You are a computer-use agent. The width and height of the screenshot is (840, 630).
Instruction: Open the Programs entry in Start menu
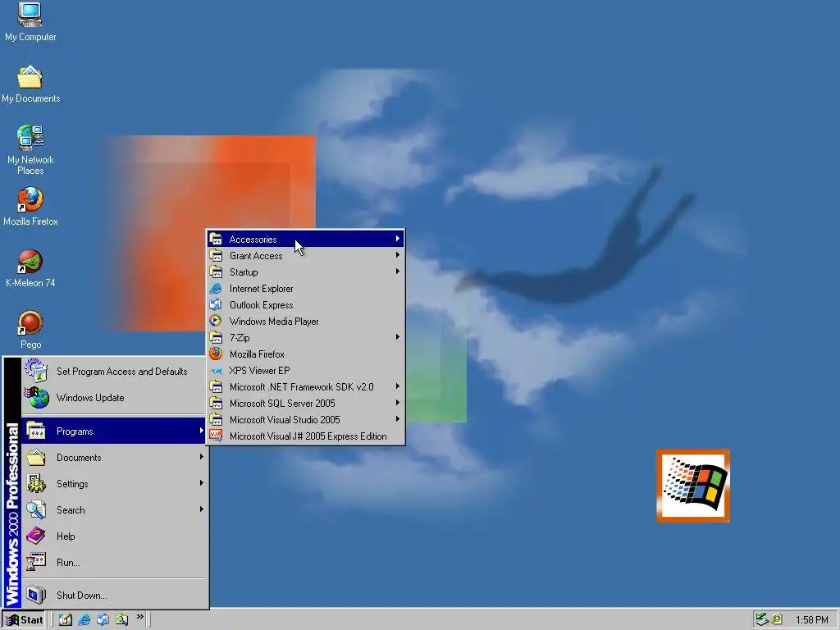coord(113,431)
